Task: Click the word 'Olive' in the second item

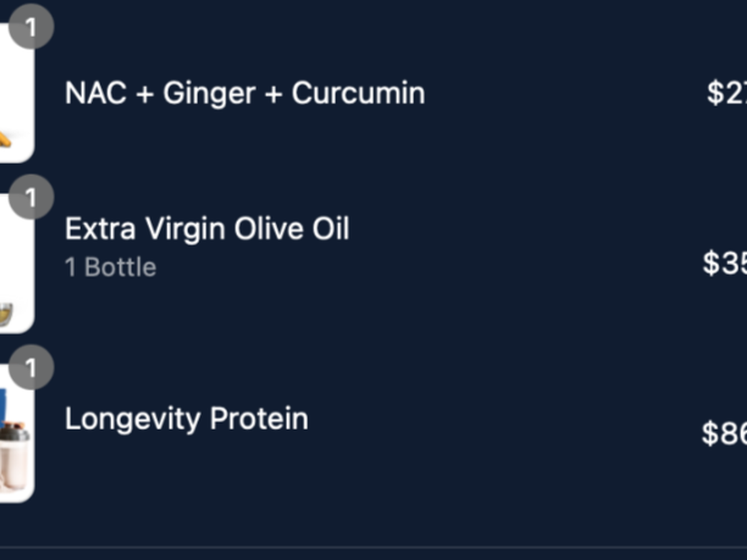Action: point(260,228)
